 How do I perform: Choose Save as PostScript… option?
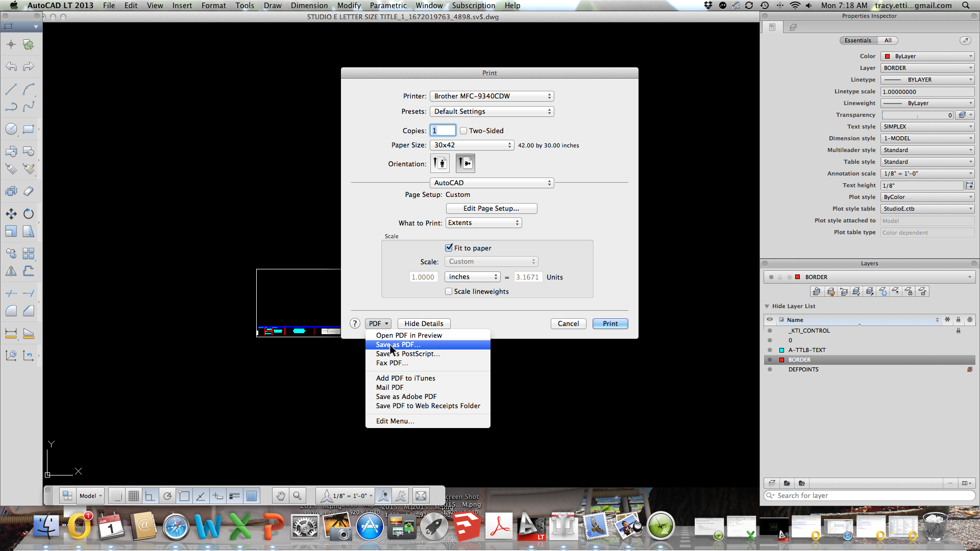(x=428, y=354)
